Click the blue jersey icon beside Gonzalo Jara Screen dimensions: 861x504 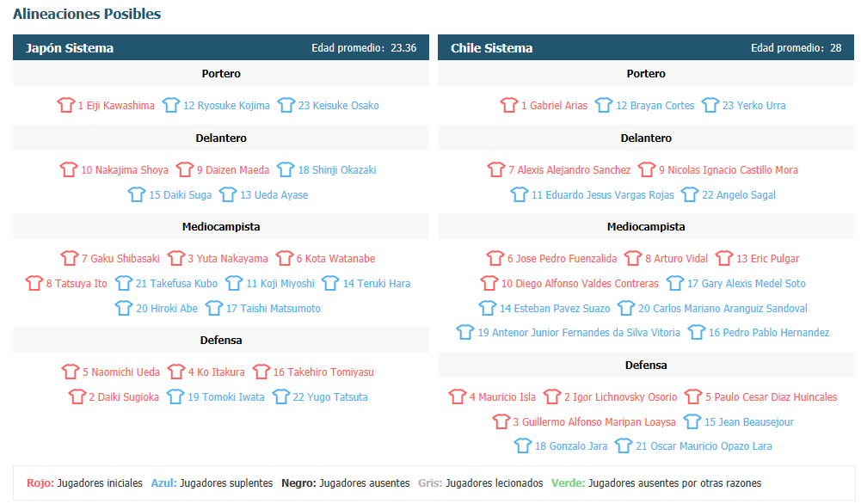tap(523, 446)
